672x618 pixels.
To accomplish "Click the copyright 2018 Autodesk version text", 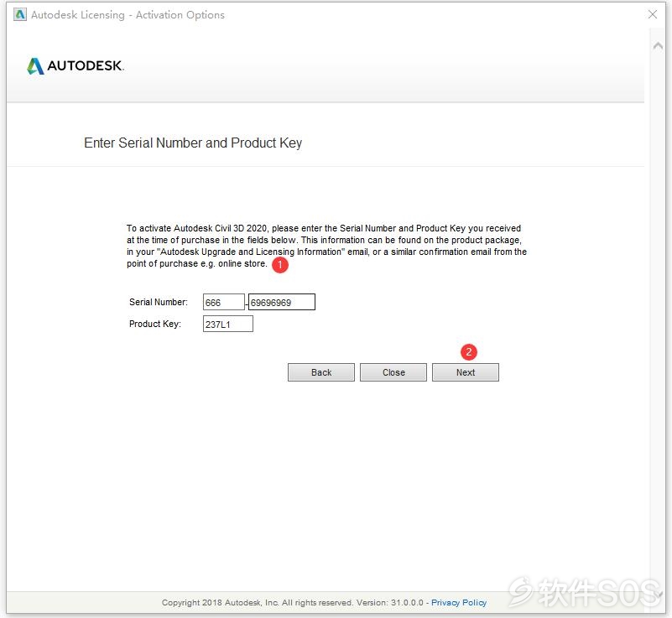I will click(292, 603).
